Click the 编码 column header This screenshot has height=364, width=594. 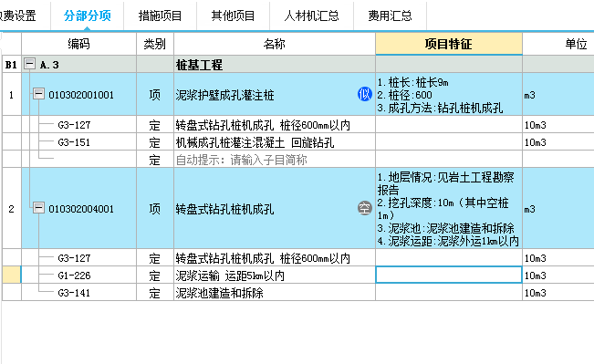(78, 44)
